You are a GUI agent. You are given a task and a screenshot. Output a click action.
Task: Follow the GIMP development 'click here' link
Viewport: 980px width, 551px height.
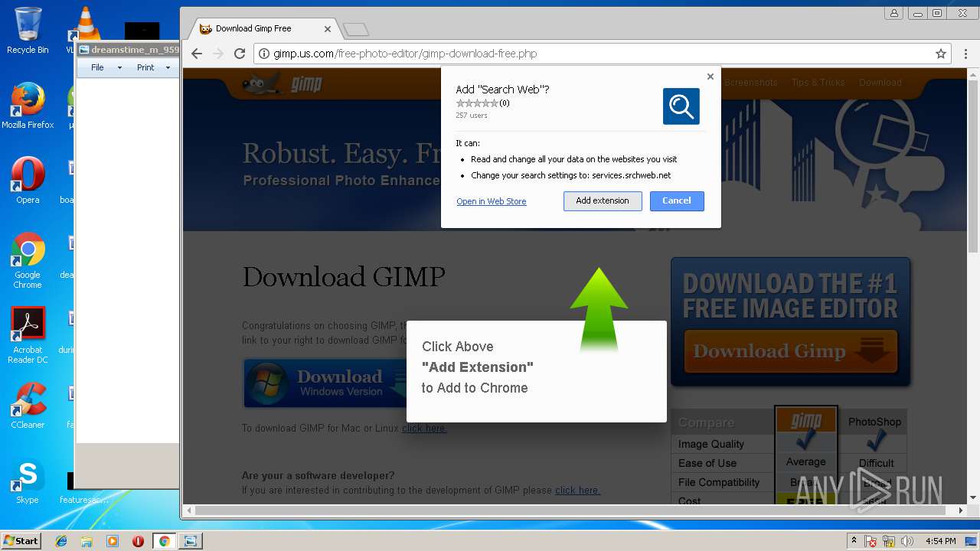pyautogui.click(x=577, y=491)
